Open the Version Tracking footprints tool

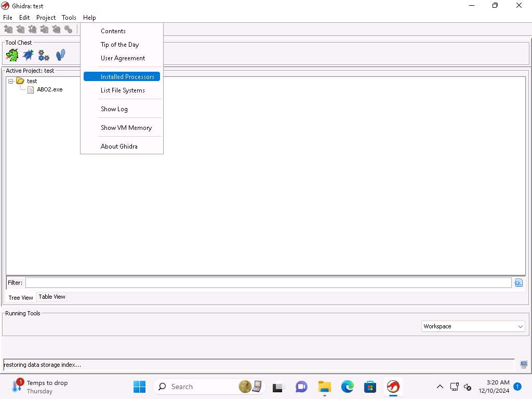click(60, 55)
